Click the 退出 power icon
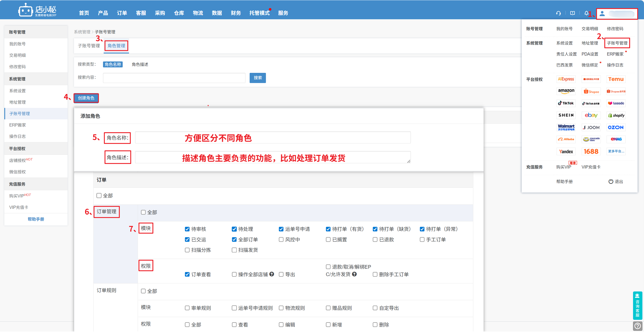Screen dimensions: 644x332 [611, 181]
